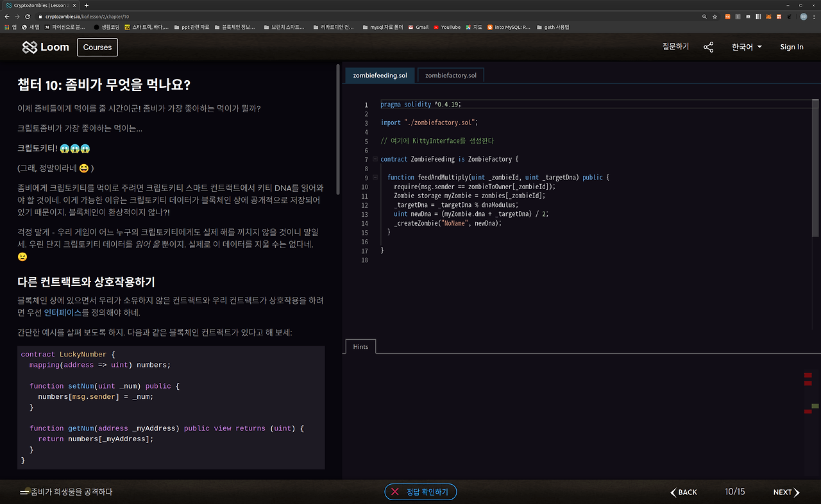Open the Chrome three-dot menu
Viewport: 821px width, 504px height.
(815, 16)
